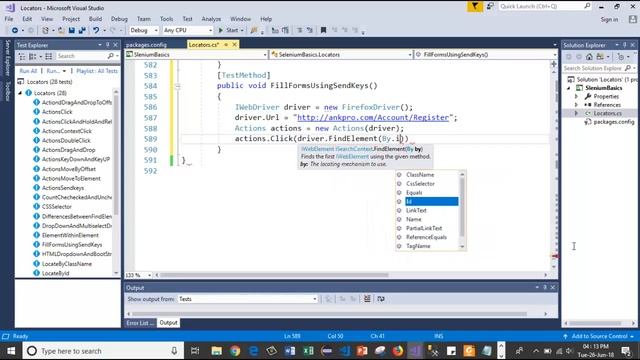This screenshot has width=640, height=360.
Task: Select the FillFormsUsingSendKeys test in Test Explorer
Action: [x=72, y=244]
